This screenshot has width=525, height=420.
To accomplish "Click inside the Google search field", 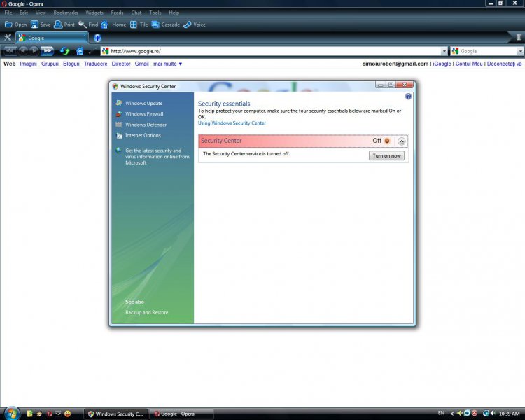I will click(488, 51).
